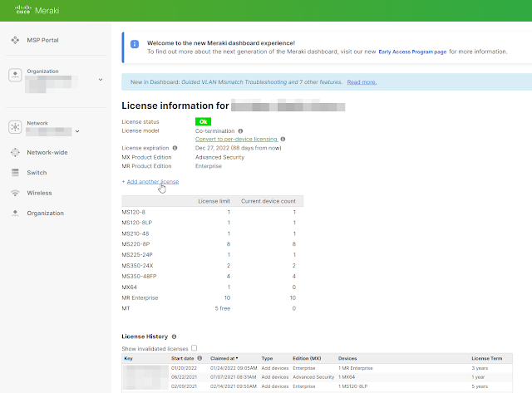Click the Read more link

(362, 82)
